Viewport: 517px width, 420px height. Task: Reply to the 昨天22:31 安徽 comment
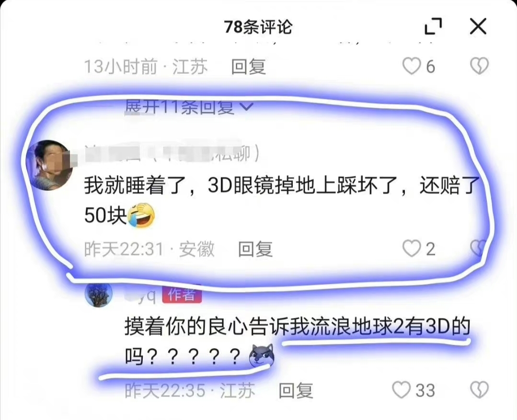(255, 249)
